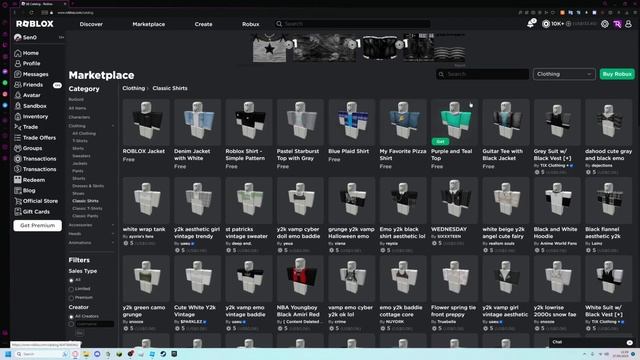Open Denim Jacket with White thumbnail

point(197,122)
